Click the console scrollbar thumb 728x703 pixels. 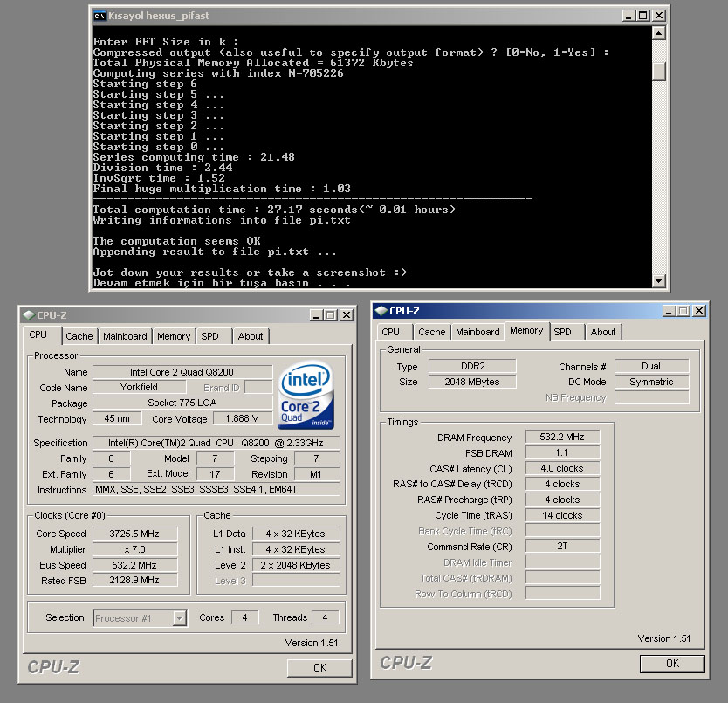659,72
